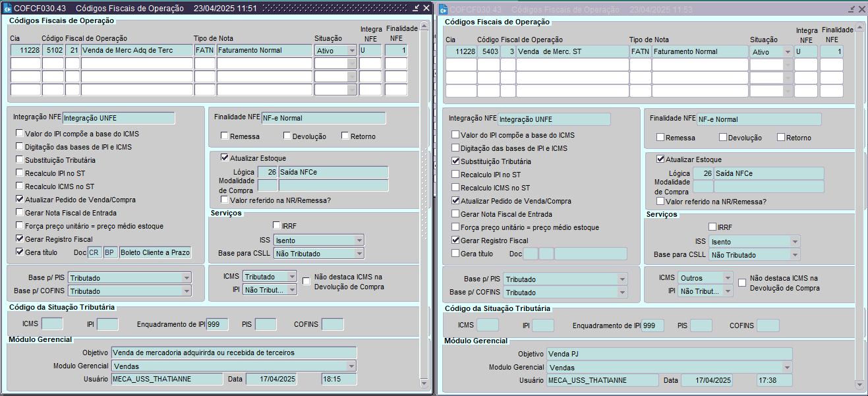Image resolution: width=868 pixels, height=396 pixels.
Task: Open the Situação Ativo dropdown in left window
Action: coord(352,51)
